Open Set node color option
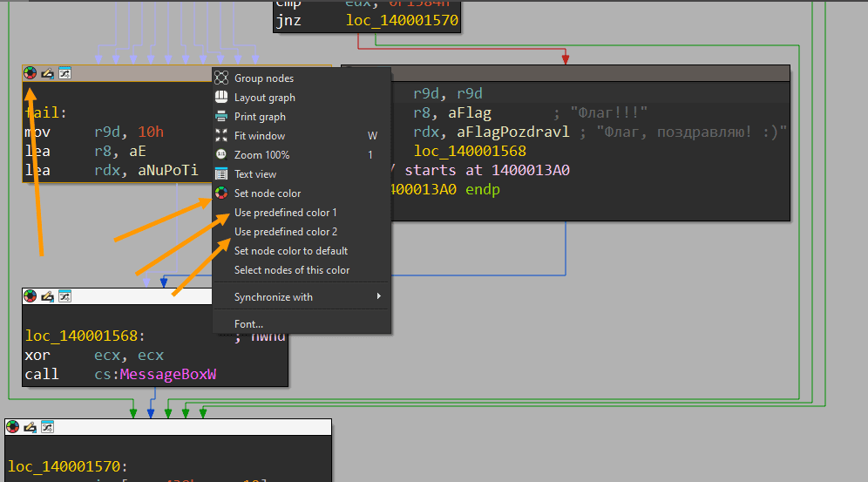 click(x=268, y=193)
